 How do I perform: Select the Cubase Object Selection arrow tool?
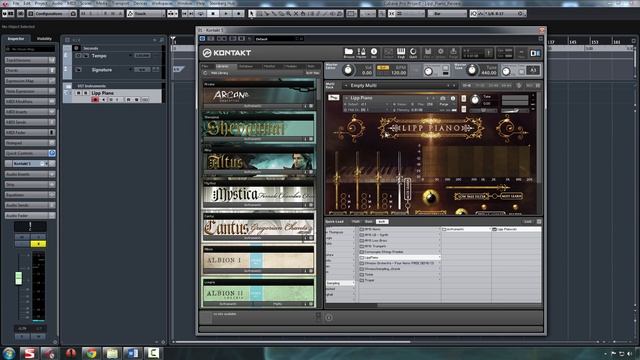pyautogui.click(x=252, y=13)
